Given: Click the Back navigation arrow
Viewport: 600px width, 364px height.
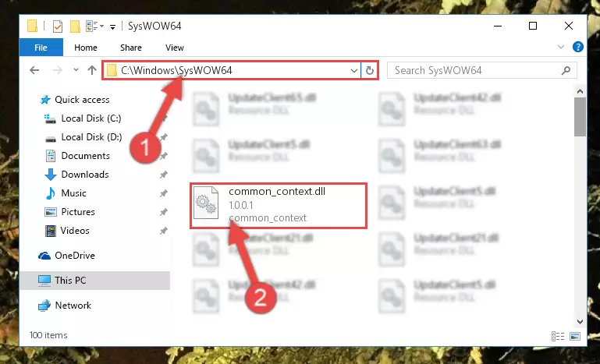Looking at the screenshot, I should click(34, 70).
